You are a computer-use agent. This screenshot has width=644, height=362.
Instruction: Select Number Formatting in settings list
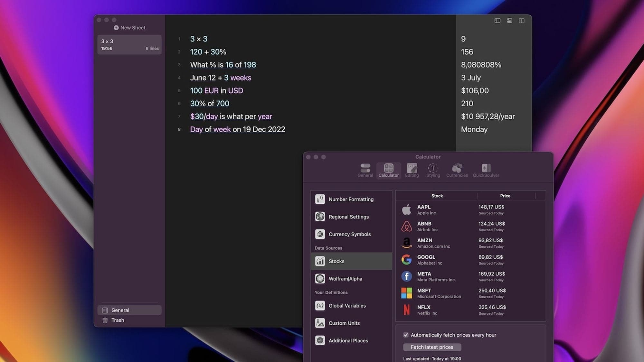(351, 199)
